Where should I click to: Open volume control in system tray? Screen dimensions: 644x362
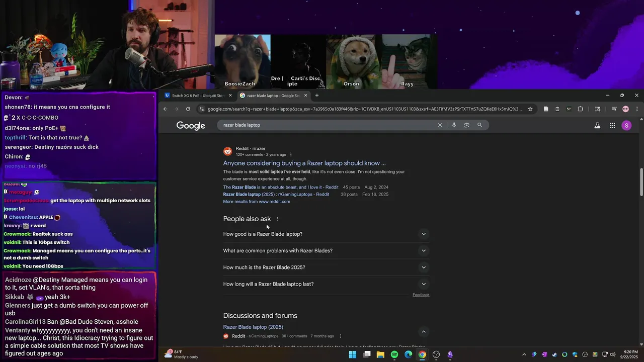[612, 354]
